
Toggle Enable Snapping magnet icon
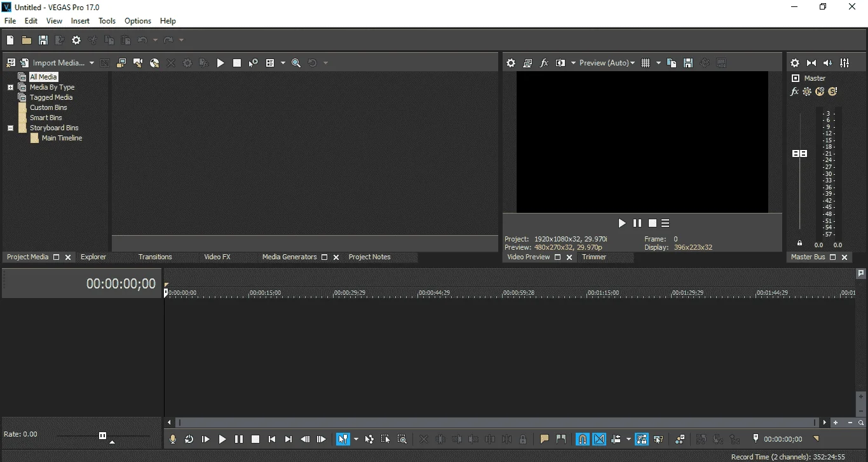(583, 439)
